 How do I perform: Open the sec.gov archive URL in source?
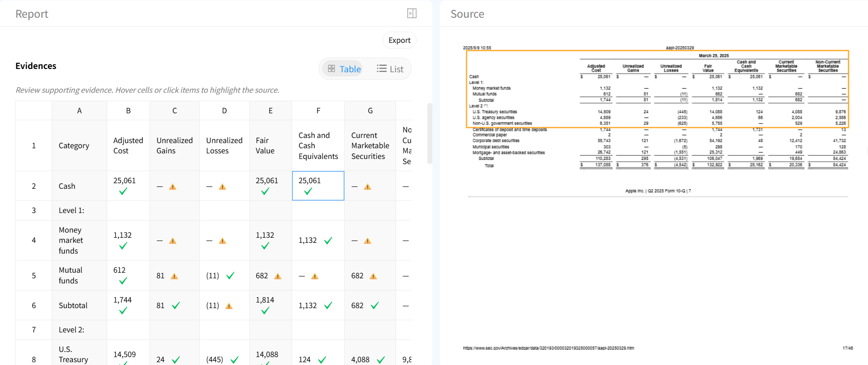(548, 348)
